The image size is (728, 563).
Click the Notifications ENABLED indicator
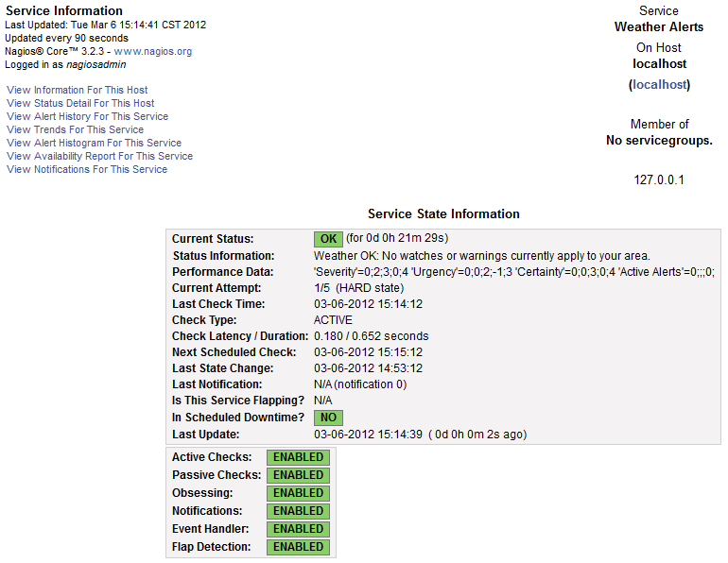click(x=298, y=511)
